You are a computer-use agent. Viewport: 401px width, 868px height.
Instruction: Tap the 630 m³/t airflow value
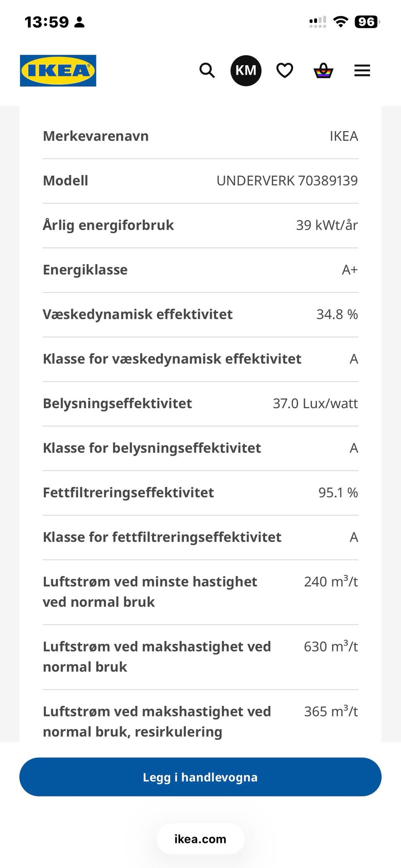[331, 646]
